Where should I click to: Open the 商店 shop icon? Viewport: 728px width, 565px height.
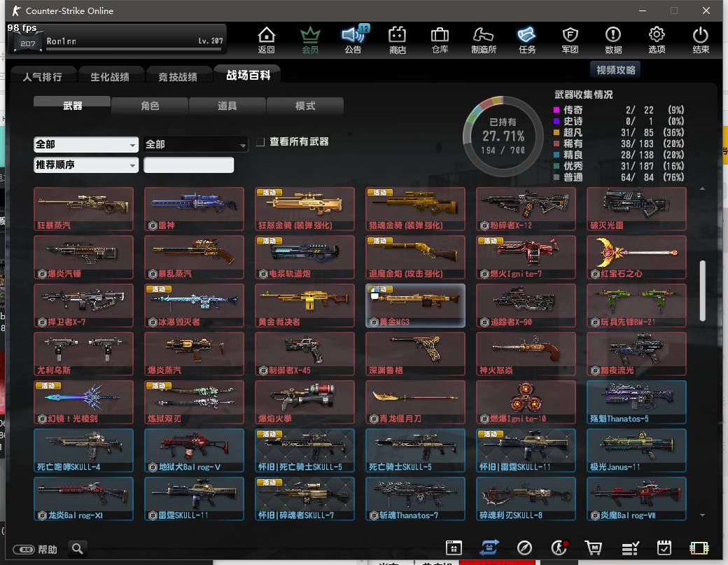tap(398, 39)
